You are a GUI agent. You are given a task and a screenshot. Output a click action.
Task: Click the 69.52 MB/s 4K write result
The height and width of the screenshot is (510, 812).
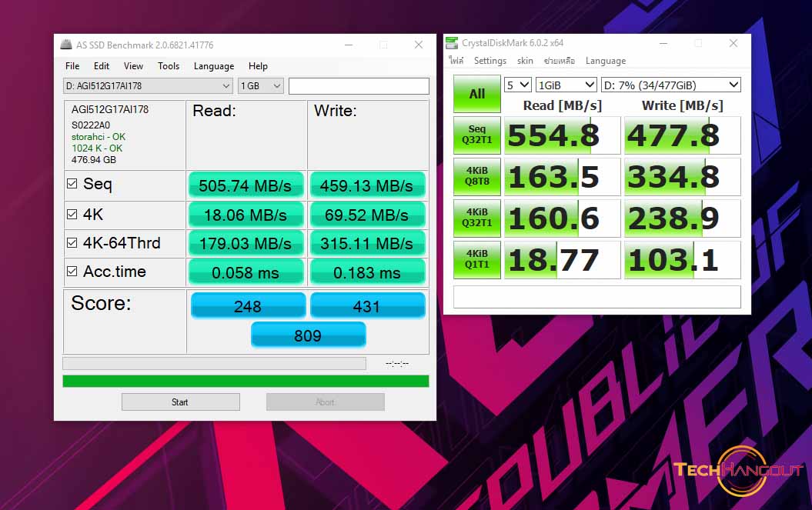(x=367, y=215)
